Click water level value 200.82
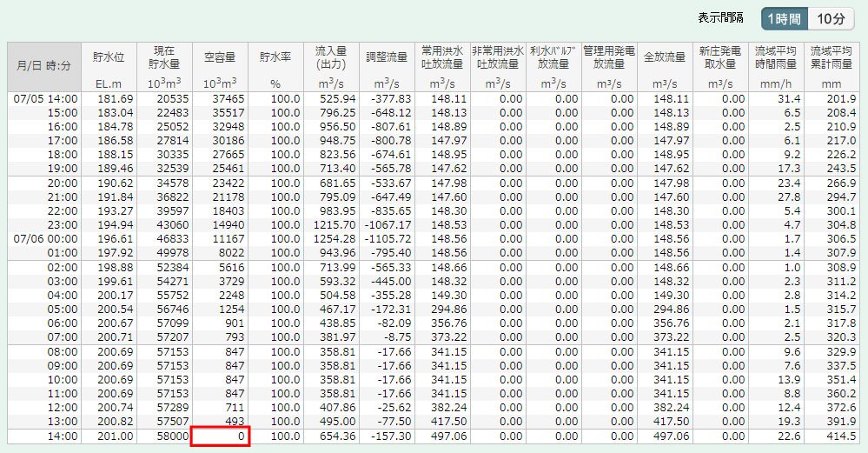The height and width of the screenshot is (453, 868). coord(116,421)
